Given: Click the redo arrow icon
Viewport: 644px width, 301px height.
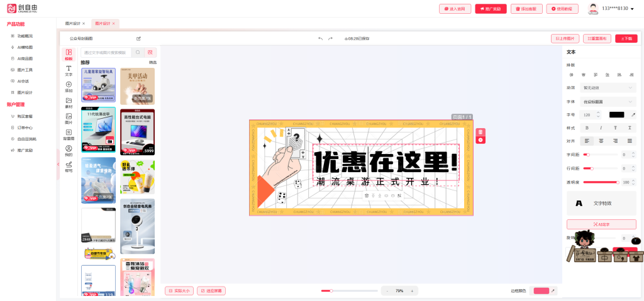Looking at the screenshot, I should coord(330,38).
